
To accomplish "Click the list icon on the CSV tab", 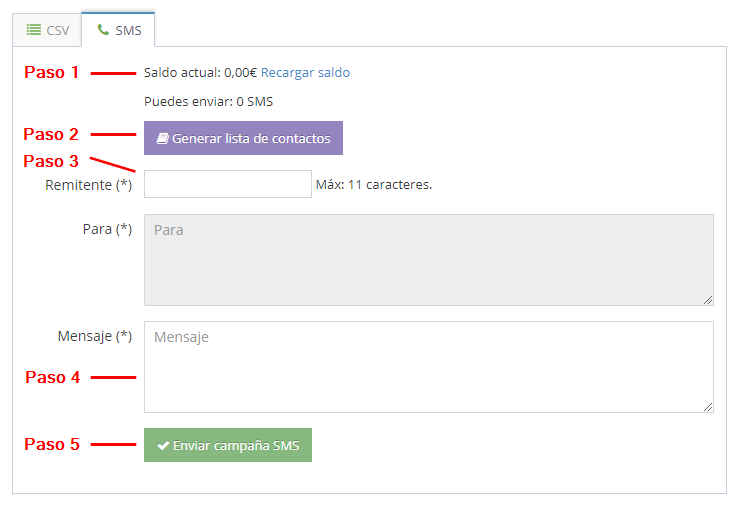I will click(33, 30).
